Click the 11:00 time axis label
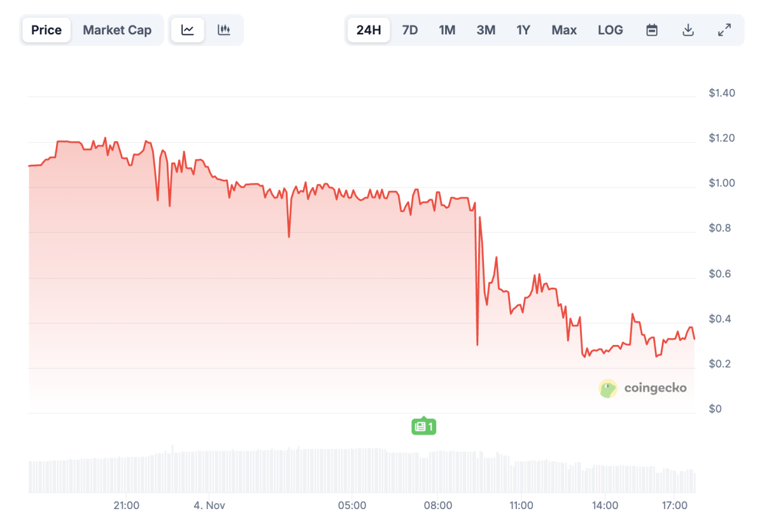 [x=521, y=506]
